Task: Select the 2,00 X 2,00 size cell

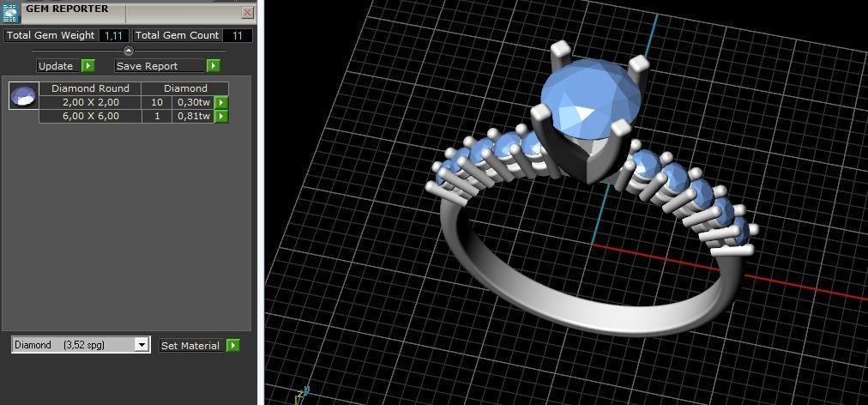Action: pos(90,102)
